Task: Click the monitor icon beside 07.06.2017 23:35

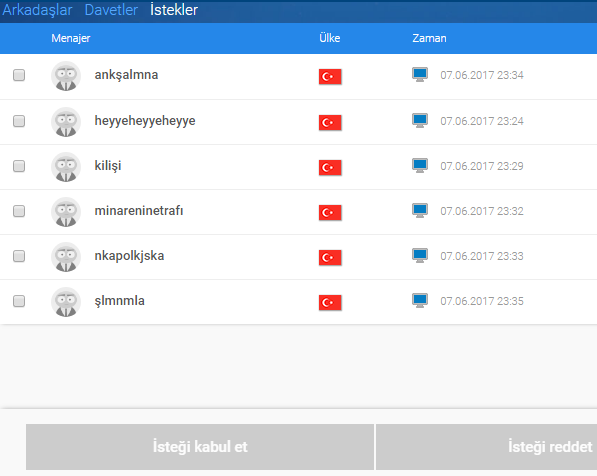Action: [420, 300]
